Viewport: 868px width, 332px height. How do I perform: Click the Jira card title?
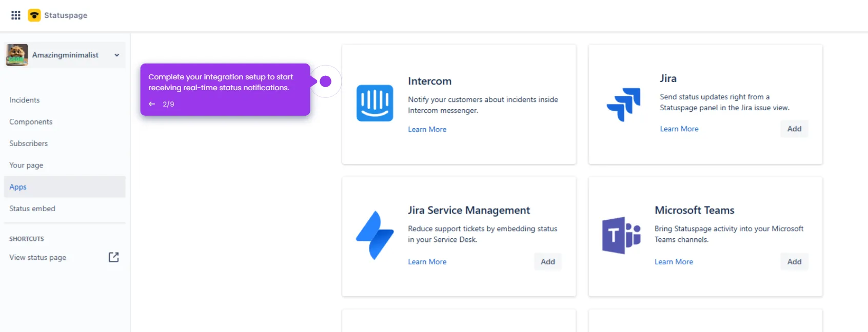click(668, 78)
